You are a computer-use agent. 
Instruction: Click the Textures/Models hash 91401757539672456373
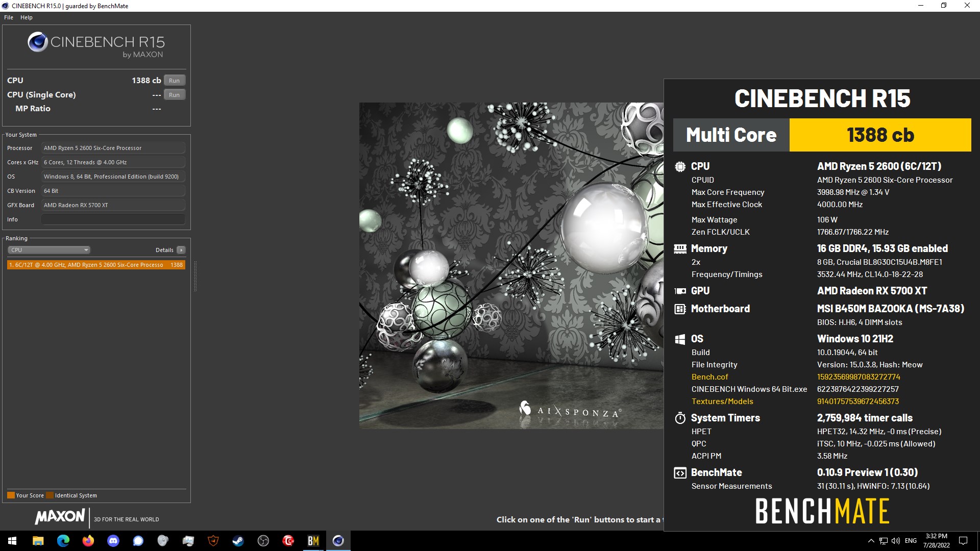858,402
